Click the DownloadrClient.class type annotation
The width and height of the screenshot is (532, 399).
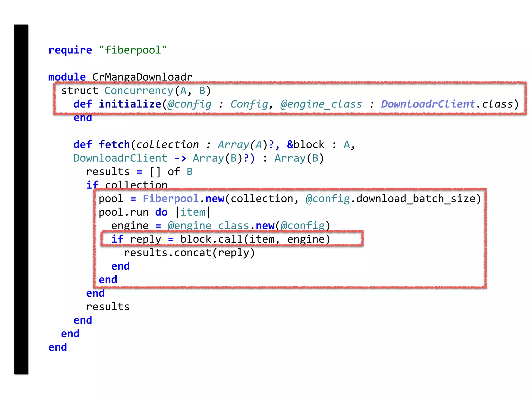click(x=447, y=104)
